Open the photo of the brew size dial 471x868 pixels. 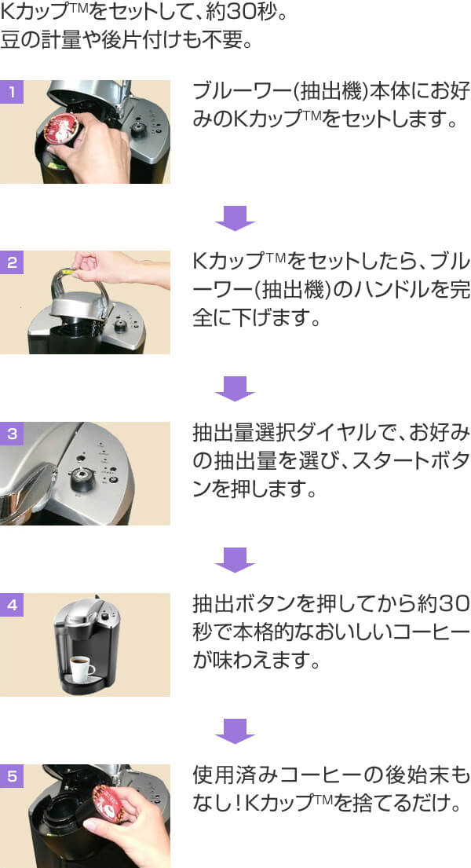(86, 474)
